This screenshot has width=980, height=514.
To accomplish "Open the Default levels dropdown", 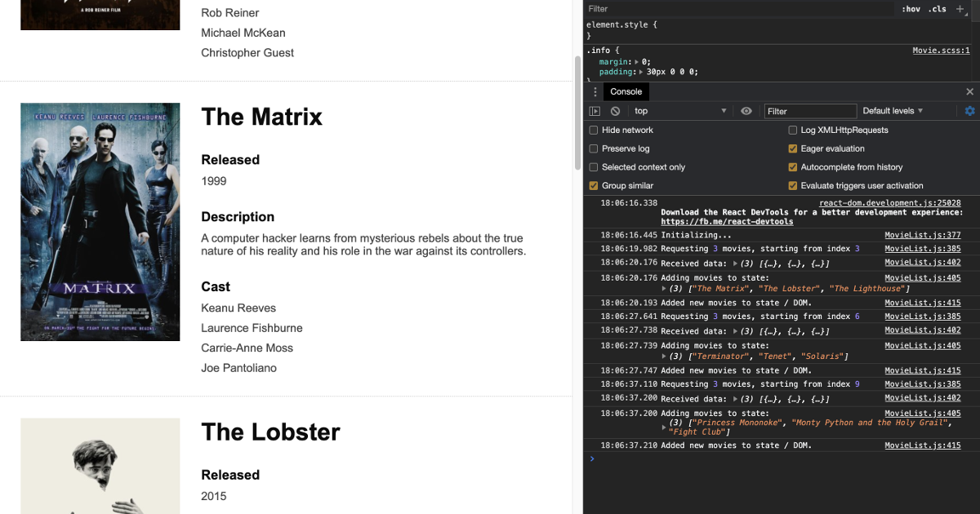I will coord(893,111).
